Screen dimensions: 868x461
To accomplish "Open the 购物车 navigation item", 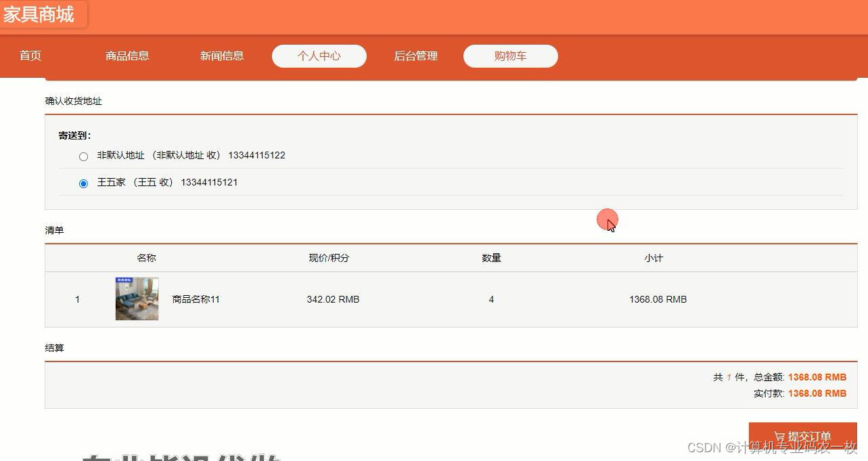I will pyautogui.click(x=510, y=56).
